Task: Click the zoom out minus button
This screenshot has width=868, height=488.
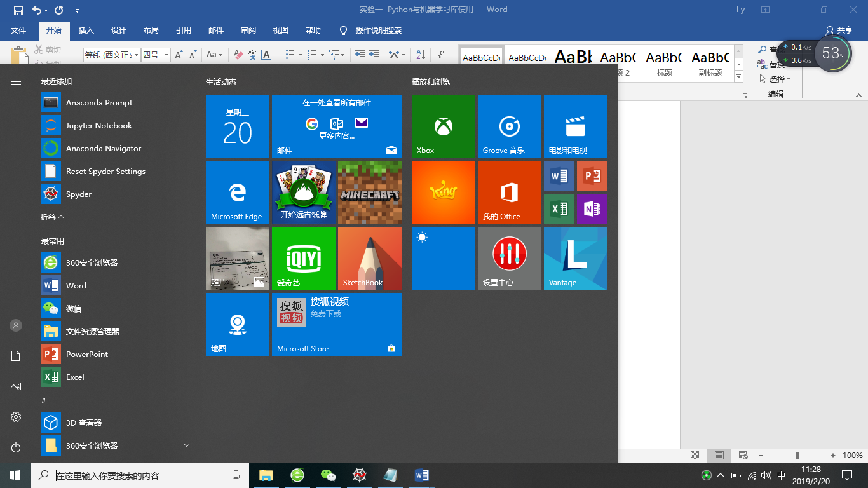Action: tap(760, 456)
